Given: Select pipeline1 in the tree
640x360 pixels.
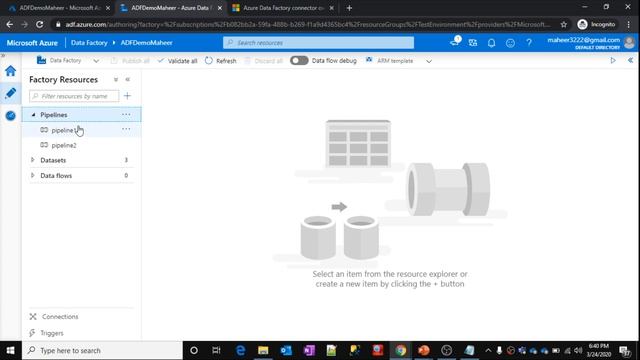Looking at the screenshot, I should click(63, 130).
